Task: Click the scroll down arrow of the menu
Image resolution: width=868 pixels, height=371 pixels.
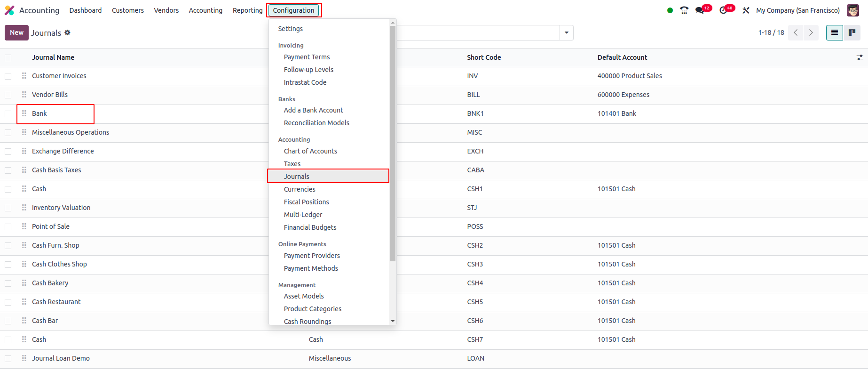Action: tap(393, 321)
